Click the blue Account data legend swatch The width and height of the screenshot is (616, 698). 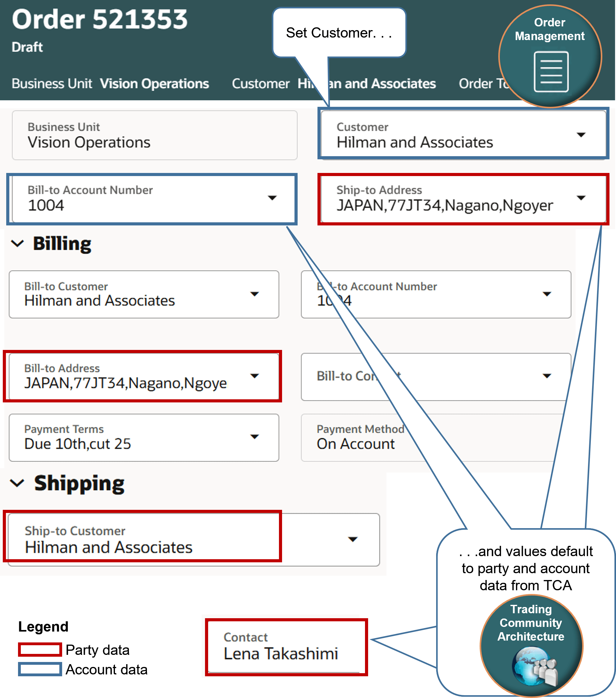40,669
